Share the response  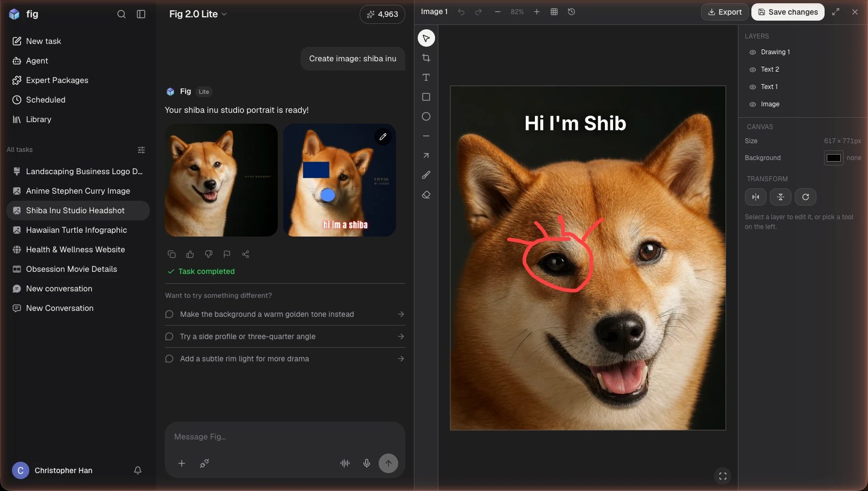(245, 254)
